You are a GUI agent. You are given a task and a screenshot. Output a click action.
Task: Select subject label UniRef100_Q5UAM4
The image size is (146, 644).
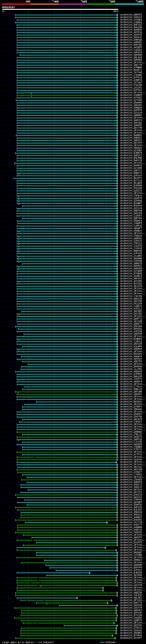131,103
